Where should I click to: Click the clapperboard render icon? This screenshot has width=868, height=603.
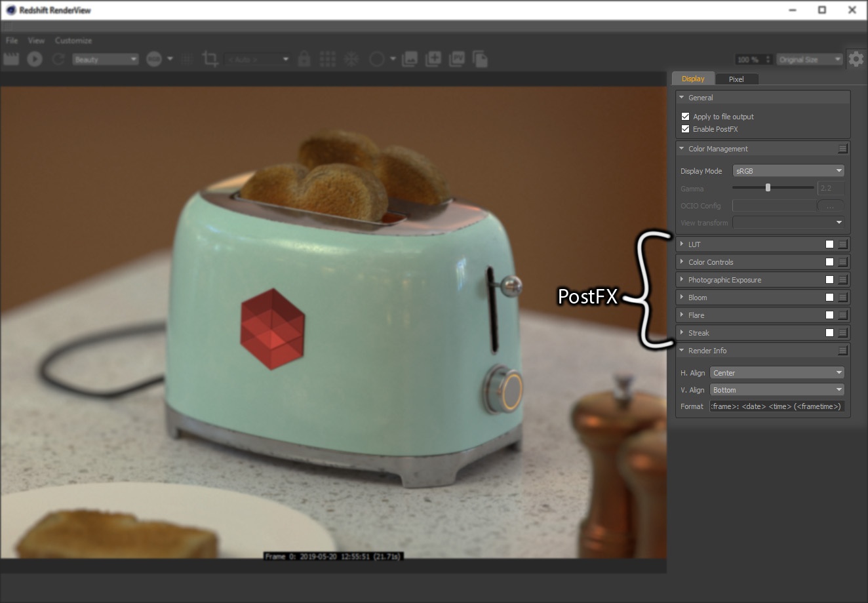pos(11,59)
